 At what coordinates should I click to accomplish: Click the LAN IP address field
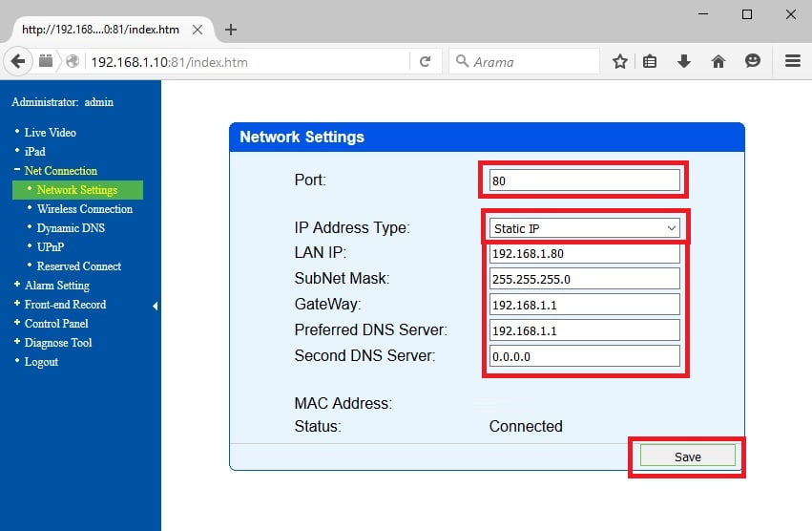coord(584,255)
